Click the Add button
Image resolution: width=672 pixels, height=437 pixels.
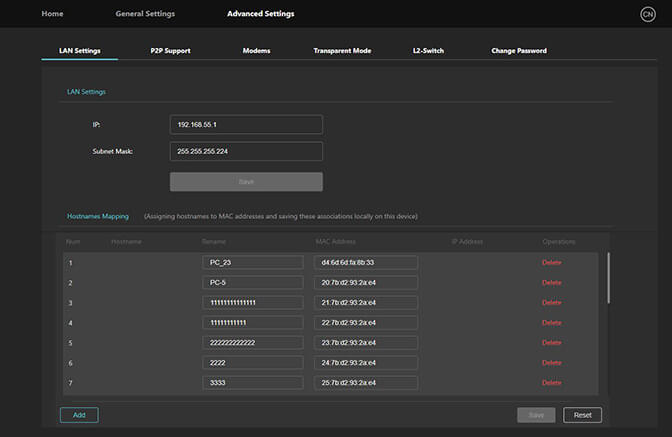click(79, 415)
